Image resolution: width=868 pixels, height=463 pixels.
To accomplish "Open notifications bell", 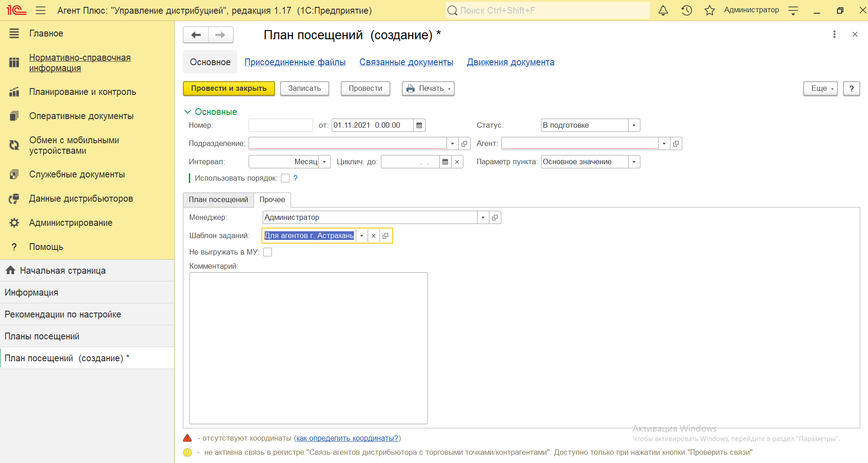I will click(663, 10).
